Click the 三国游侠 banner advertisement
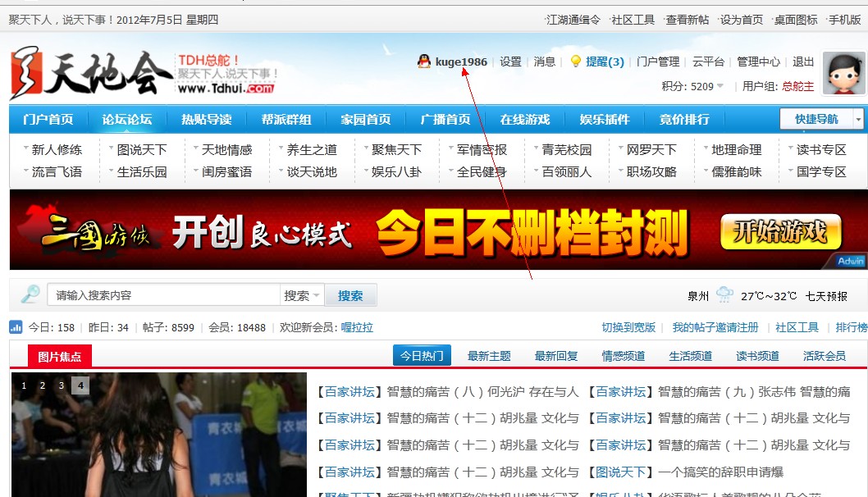Screen dimensions: 868x497 coord(437,230)
